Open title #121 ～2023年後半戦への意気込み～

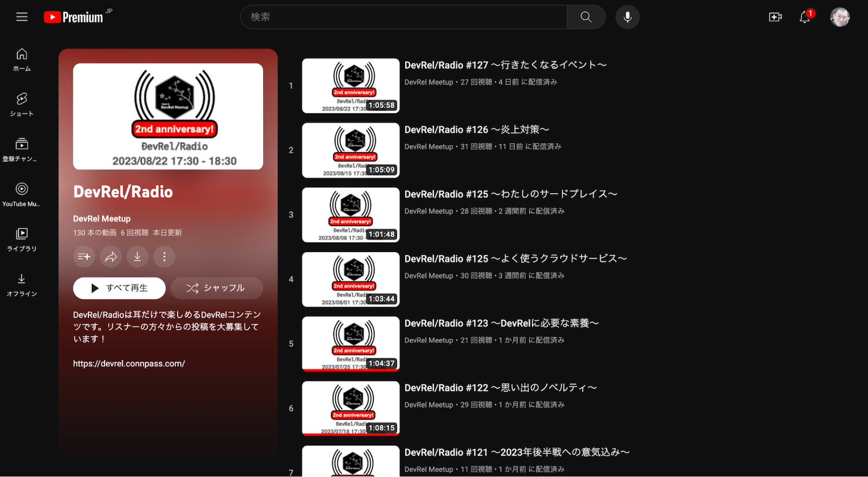pyautogui.click(x=517, y=452)
